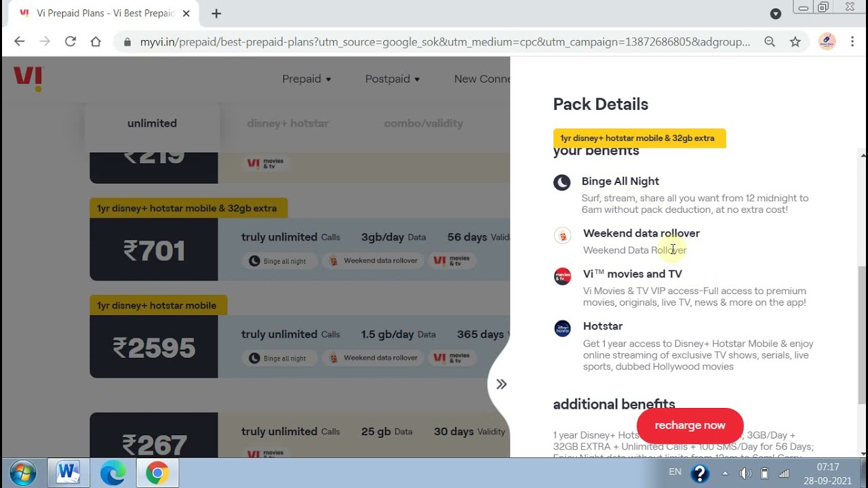The height and width of the screenshot is (488, 868).
Task: Reload the page with the refresh icon
Action: click(x=71, y=41)
